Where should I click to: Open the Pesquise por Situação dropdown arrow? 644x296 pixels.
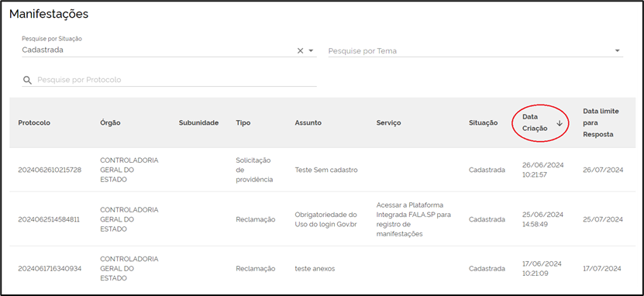pyautogui.click(x=311, y=50)
